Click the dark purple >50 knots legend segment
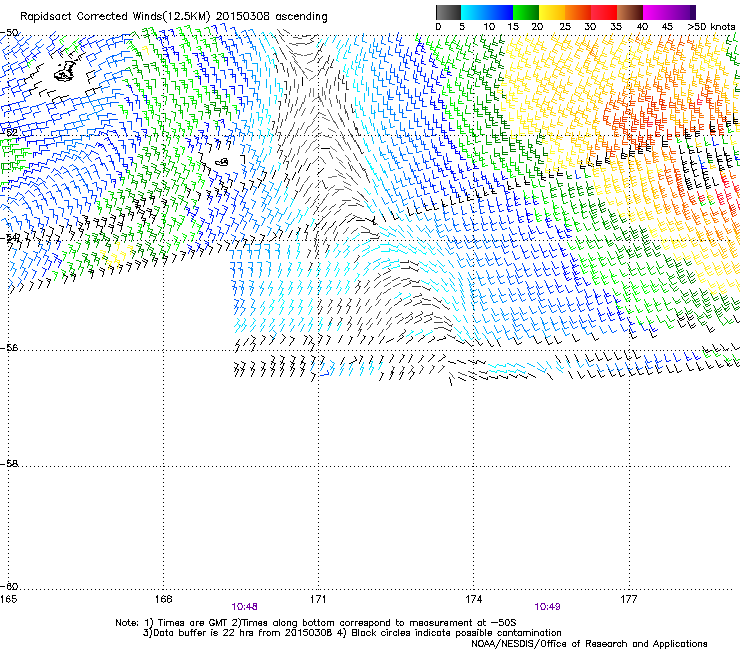This screenshot has height=650, width=740. point(693,12)
